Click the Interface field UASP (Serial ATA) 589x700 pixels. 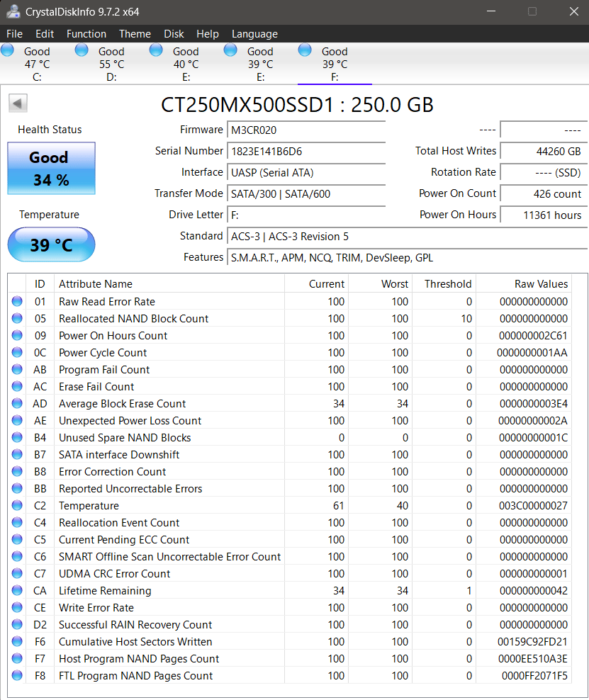pyautogui.click(x=306, y=172)
